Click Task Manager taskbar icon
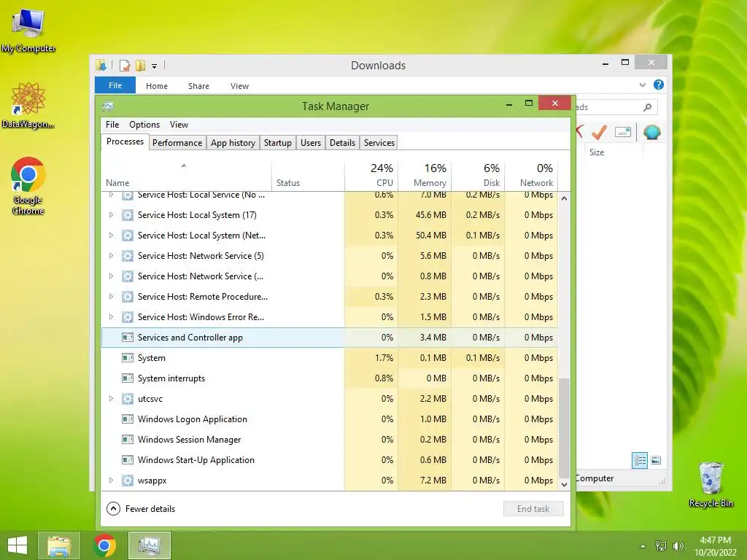Viewport: 747px width, 560px height. [x=150, y=545]
